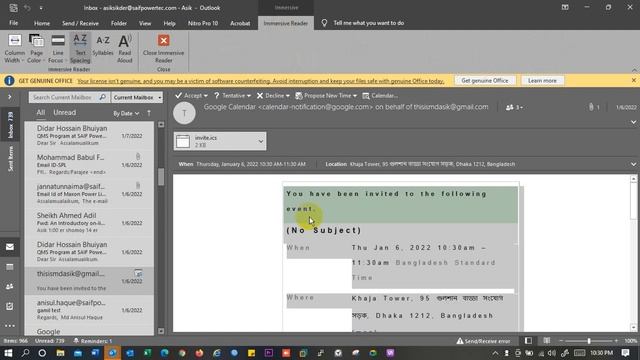Open the Folder tab
This screenshot has width=640, height=360.
(x=119, y=23)
